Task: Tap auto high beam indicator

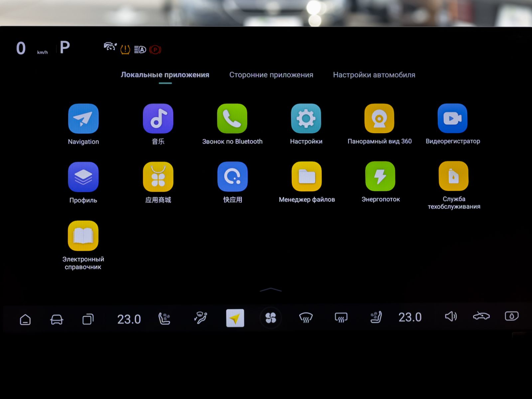Action: (140, 50)
